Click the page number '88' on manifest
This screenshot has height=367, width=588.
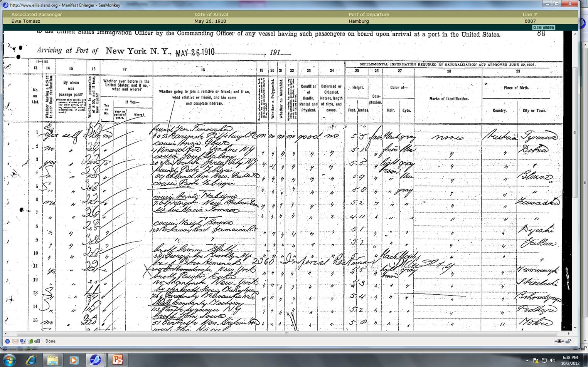pos(541,34)
